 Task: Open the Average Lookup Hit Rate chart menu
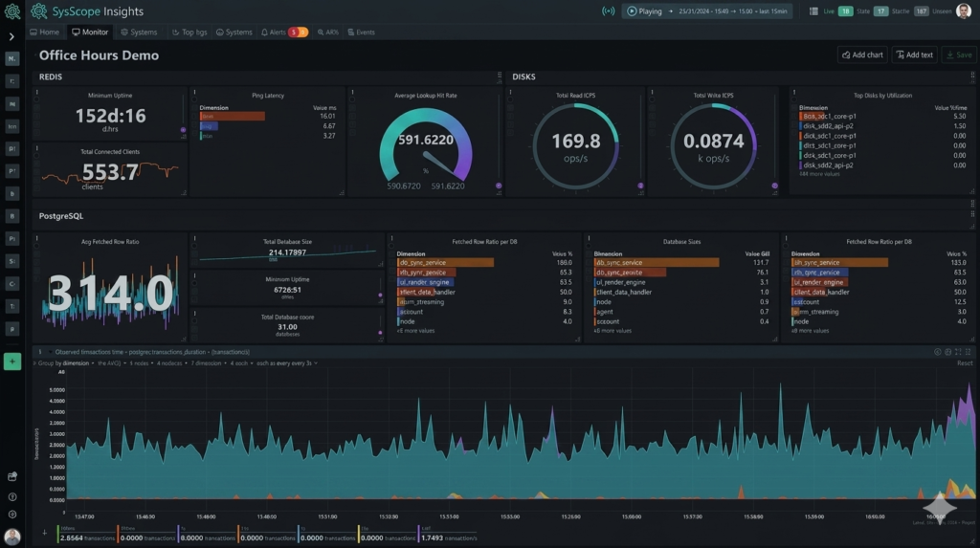(352, 93)
